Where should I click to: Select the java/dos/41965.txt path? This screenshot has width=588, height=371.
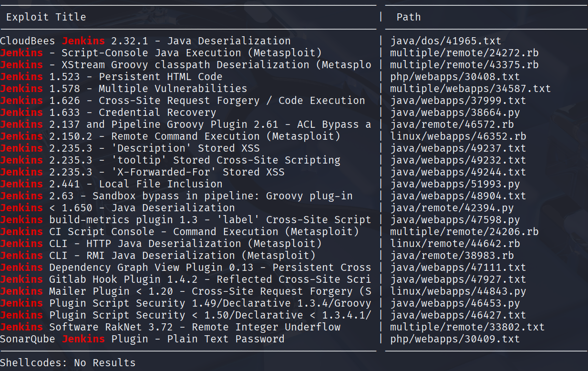[x=446, y=41]
